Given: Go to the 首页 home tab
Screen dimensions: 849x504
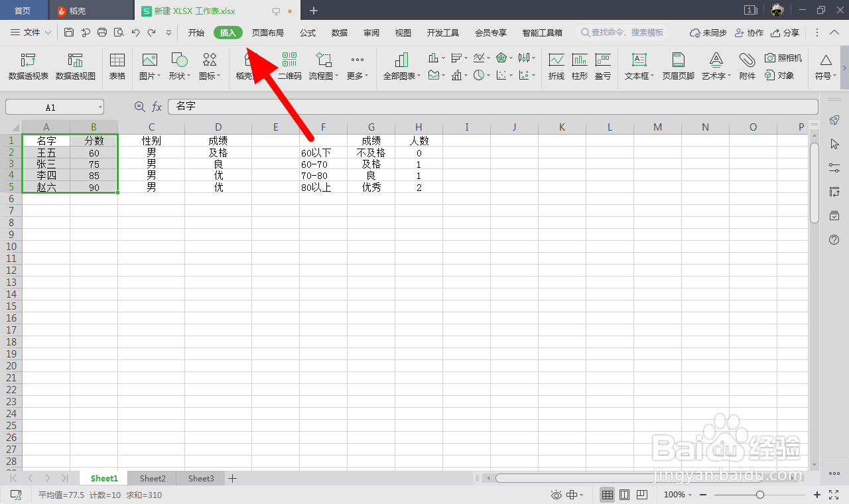Looking at the screenshot, I should click(23, 11).
